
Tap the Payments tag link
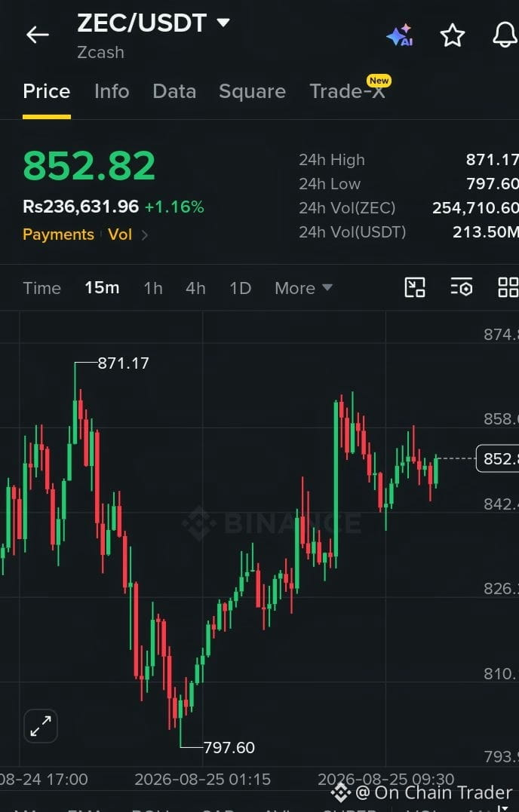[59, 234]
